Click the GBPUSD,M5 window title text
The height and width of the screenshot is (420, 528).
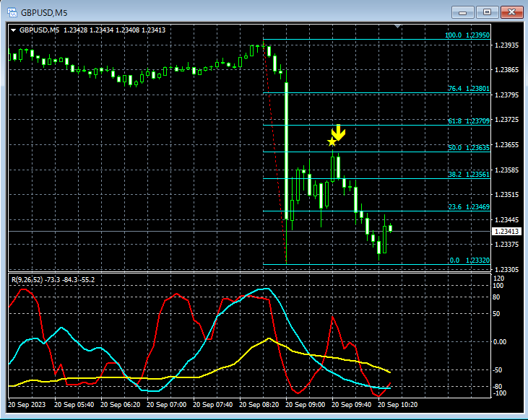(x=44, y=13)
